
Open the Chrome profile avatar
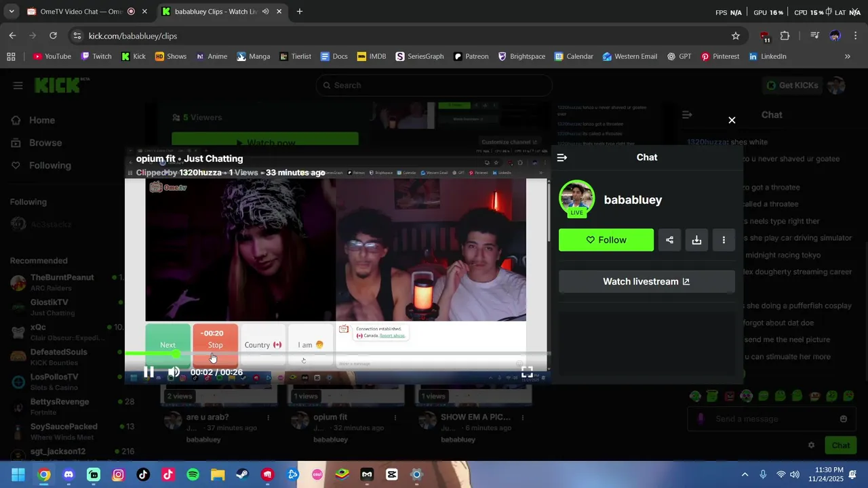coord(835,36)
